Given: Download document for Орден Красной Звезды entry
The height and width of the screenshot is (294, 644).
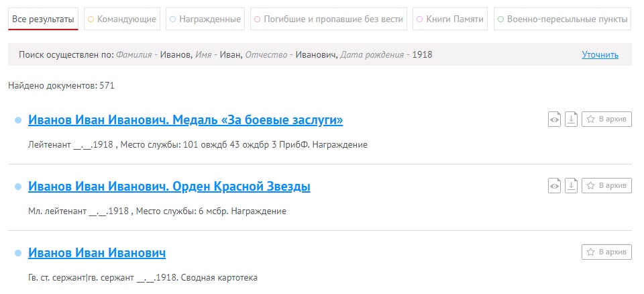Looking at the screenshot, I should tap(571, 185).
